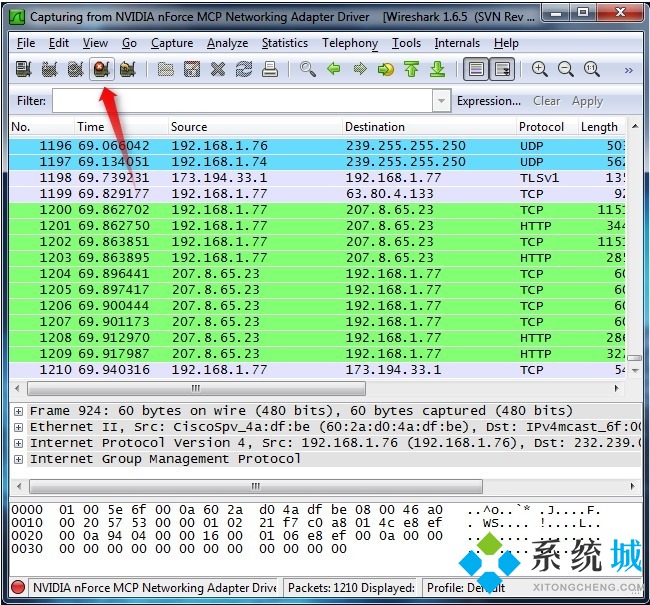Open the Capture menu
650x605 pixels.
tap(172, 43)
